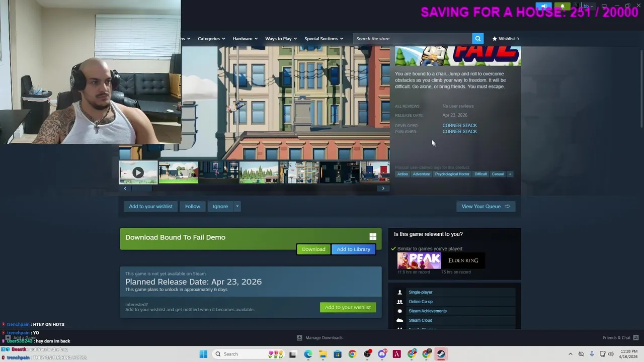Open the dropdown arrow next to Ignore
Screen dimensions: 644x362
coord(237,207)
